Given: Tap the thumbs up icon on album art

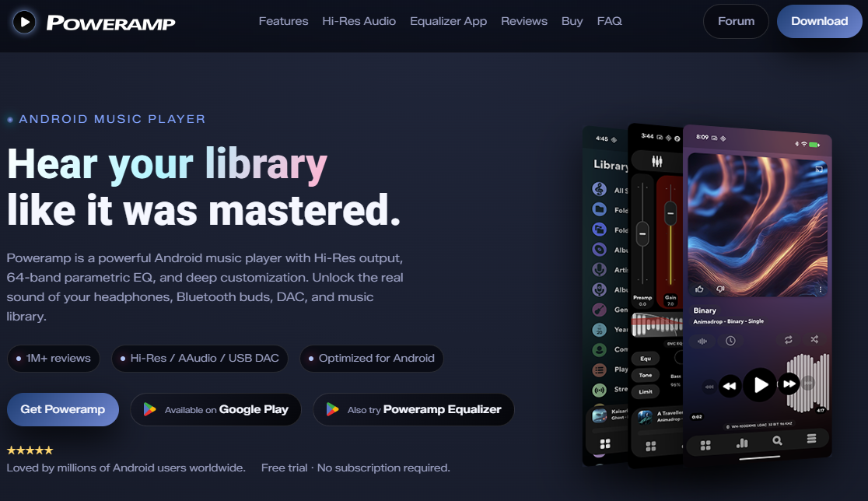Looking at the screenshot, I should click(x=700, y=289).
